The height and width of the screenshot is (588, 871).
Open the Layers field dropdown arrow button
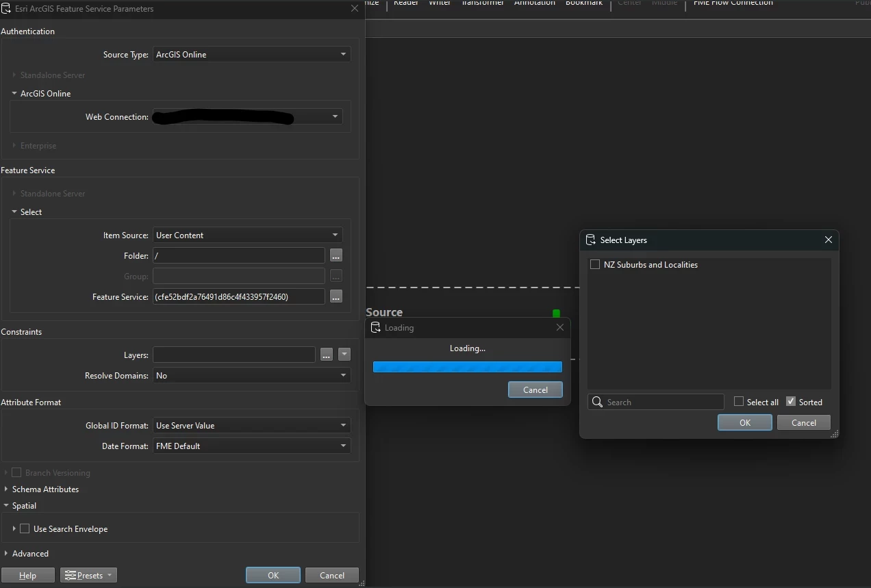point(344,355)
